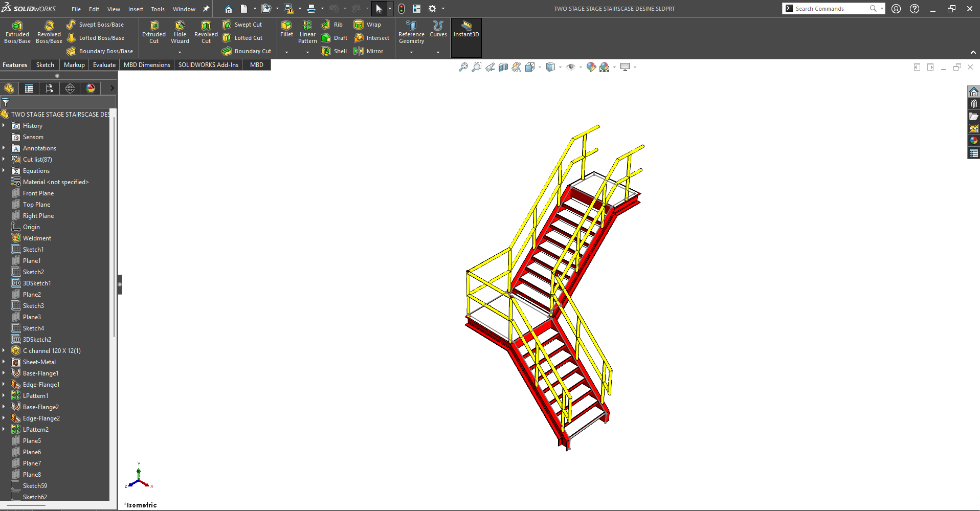Select Weldment feature in the tree

pos(32,238)
